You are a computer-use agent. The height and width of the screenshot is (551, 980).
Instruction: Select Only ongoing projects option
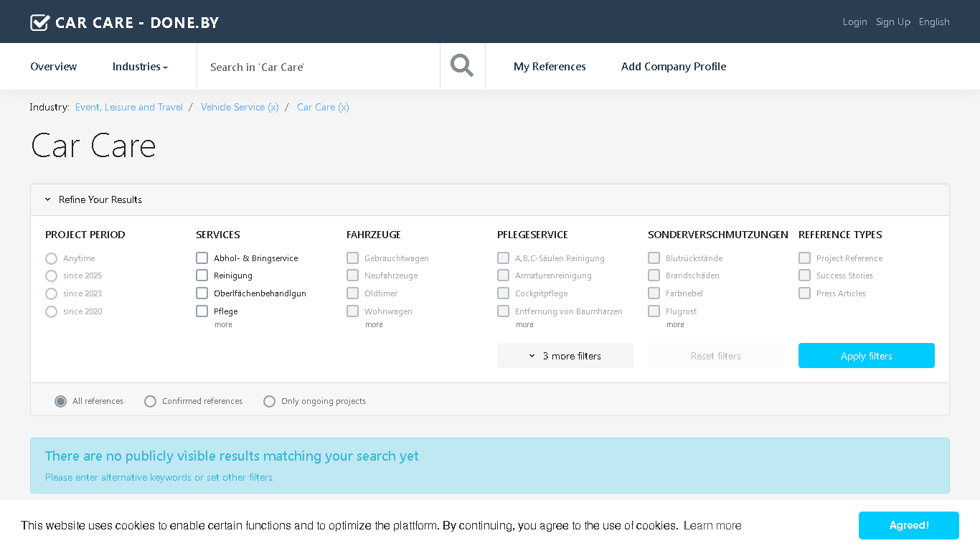pos(269,401)
